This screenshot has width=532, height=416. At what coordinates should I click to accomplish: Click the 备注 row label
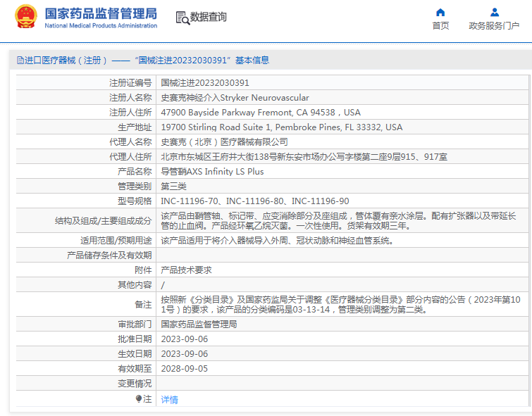point(143,305)
